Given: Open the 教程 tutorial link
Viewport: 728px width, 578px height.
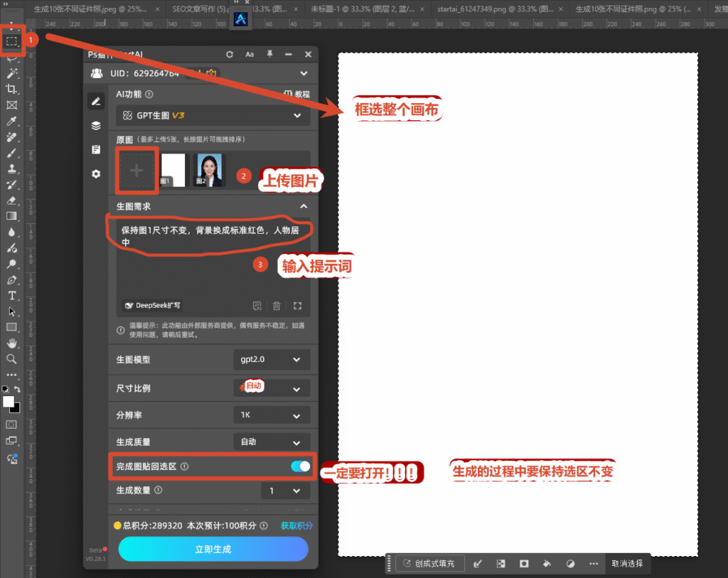Looking at the screenshot, I should click(x=296, y=95).
